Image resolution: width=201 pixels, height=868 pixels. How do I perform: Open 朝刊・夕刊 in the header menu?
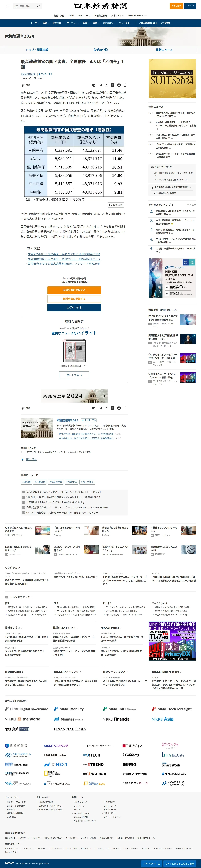pos(59,15)
